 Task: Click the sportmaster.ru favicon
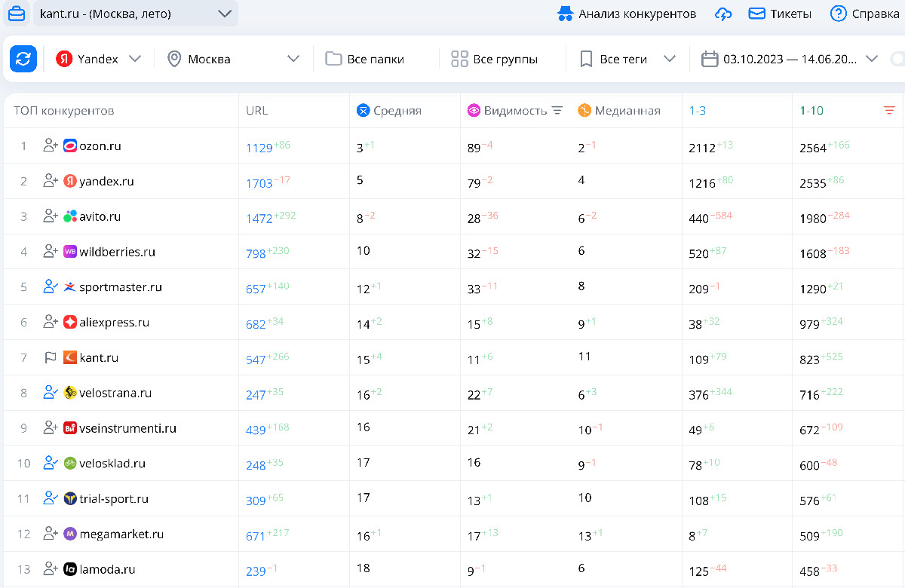(70, 287)
